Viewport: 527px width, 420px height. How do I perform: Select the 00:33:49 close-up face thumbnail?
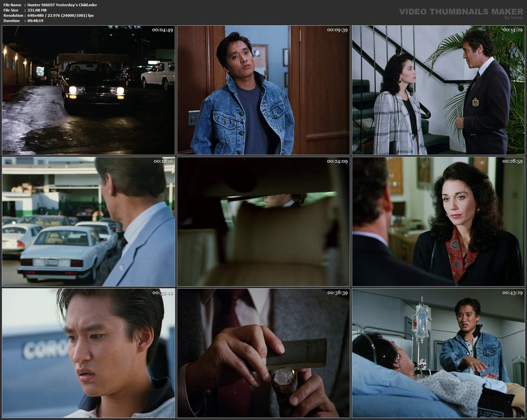coord(88,353)
